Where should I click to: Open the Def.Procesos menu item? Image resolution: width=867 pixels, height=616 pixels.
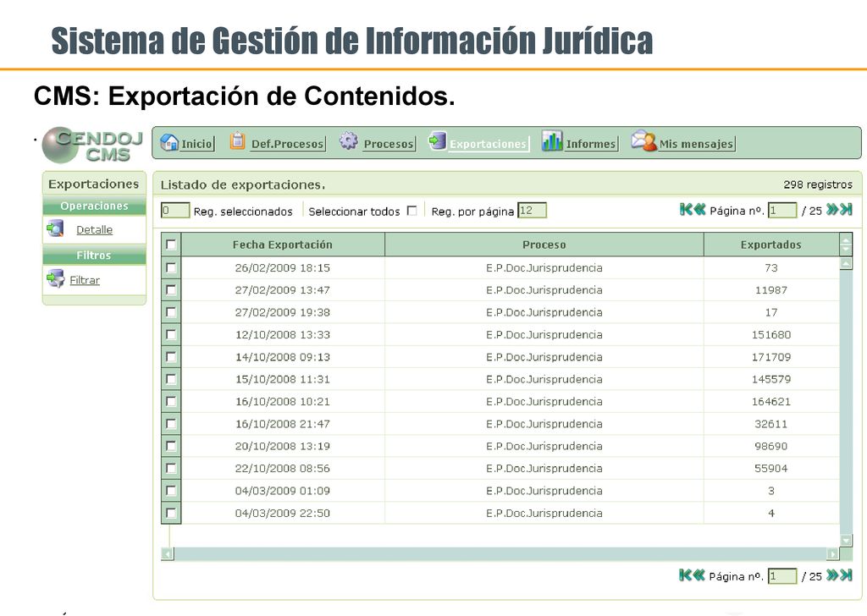tap(287, 144)
